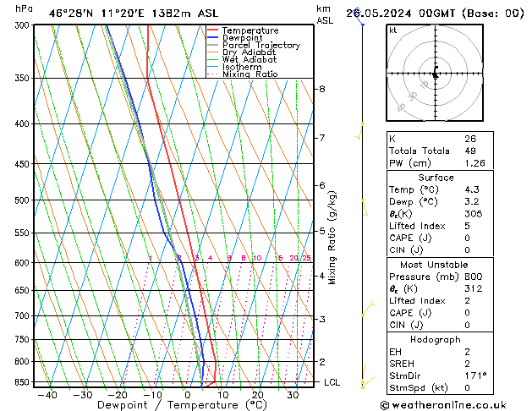The width and height of the screenshot is (532, 411).
Task: Click the 30 temperature axis label
Action: (293, 396)
